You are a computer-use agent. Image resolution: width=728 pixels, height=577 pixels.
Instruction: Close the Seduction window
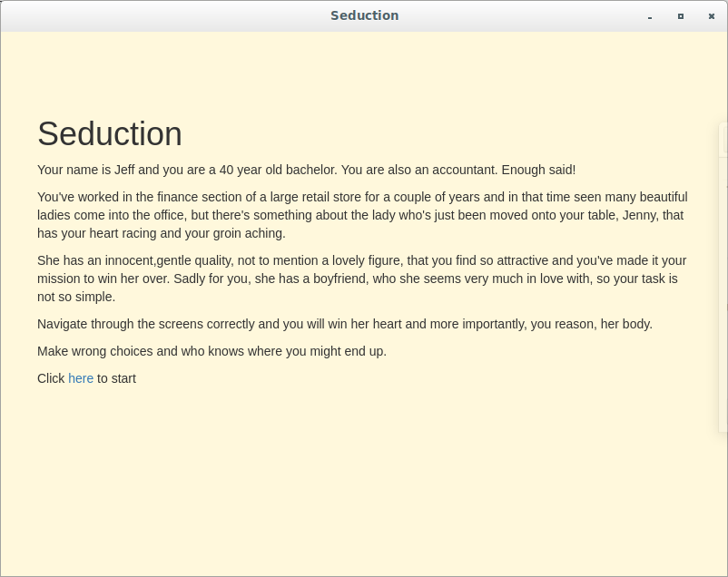tap(712, 16)
